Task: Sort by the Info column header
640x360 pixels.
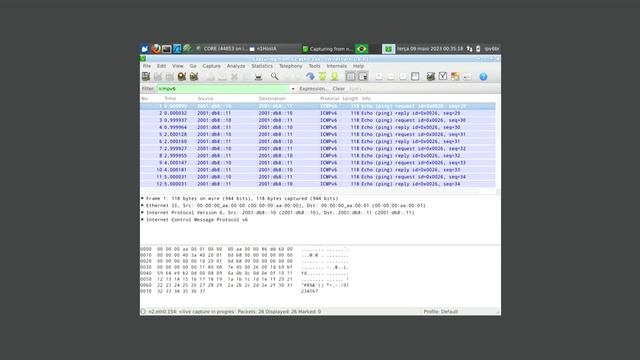Action: pos(366,98)
